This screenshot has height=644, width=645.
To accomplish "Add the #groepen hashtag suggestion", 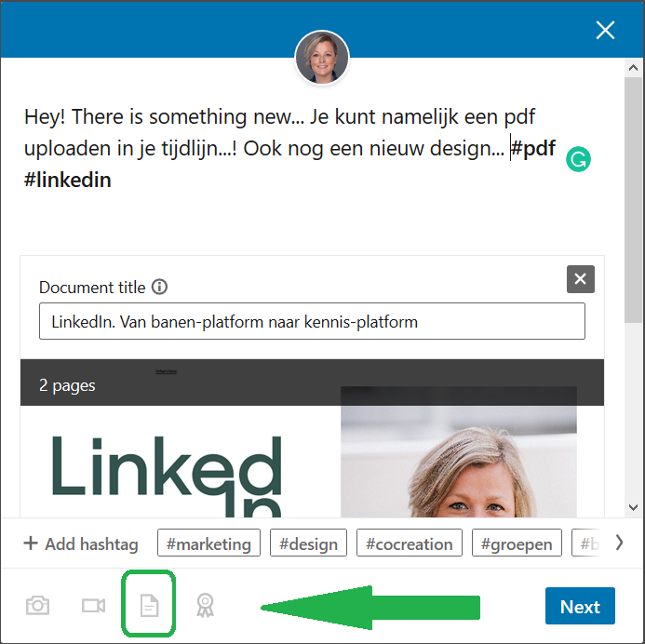I will (x=517, y=543).
